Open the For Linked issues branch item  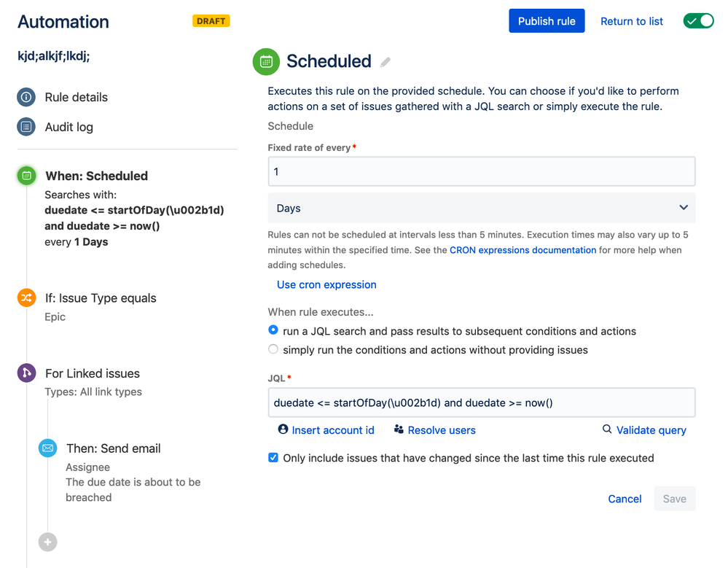click(x=93, y=373)
